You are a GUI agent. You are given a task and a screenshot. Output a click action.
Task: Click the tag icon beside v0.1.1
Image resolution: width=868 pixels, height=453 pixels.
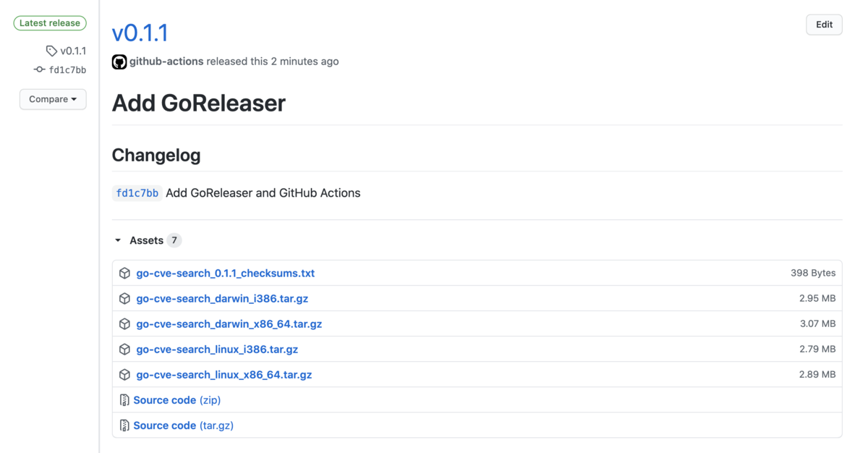[x=51, y=51]
